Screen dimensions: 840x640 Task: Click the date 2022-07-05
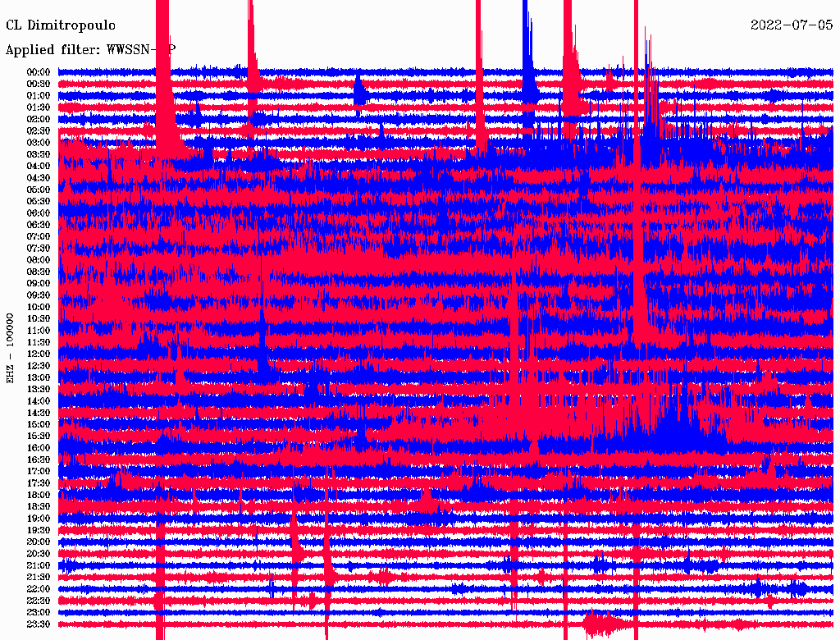click(792, 25)
